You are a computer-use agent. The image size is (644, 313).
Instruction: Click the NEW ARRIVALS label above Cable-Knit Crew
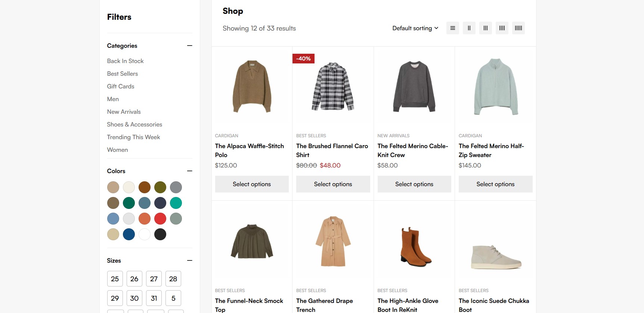point(394,136)
